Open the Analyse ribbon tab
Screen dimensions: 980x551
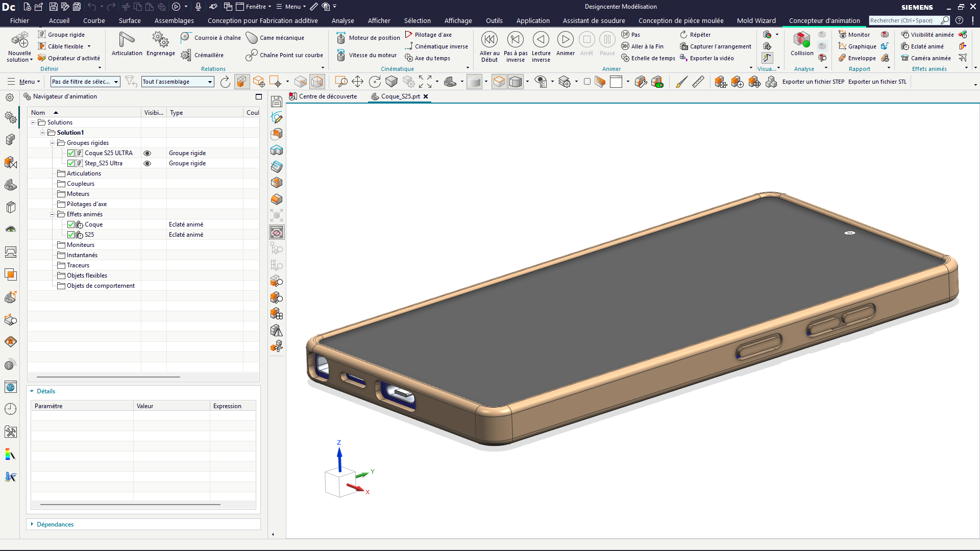click(x=342, y=21)
